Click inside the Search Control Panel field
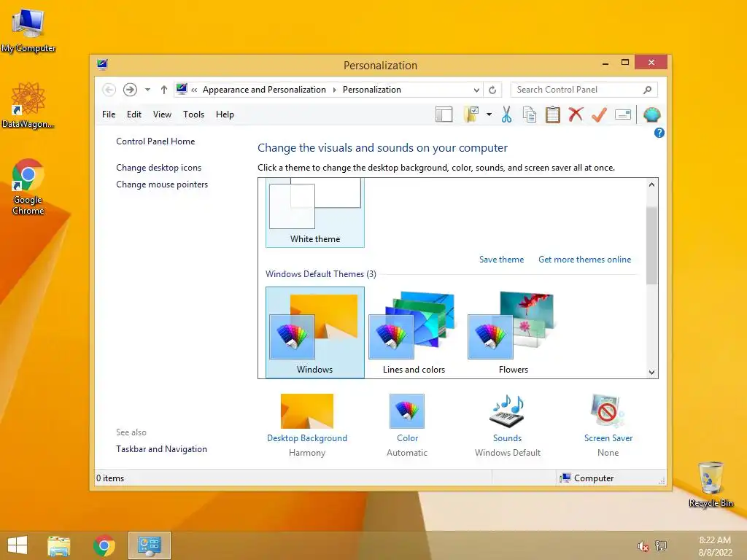Screen dimensions: 747x560 pyautogui.click(x=584, y=90)
